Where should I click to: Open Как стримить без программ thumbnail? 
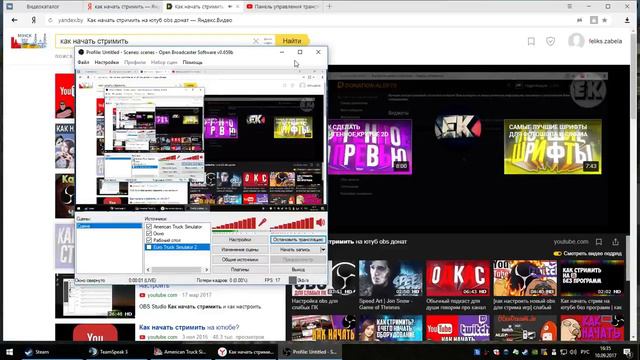point(592,278)
